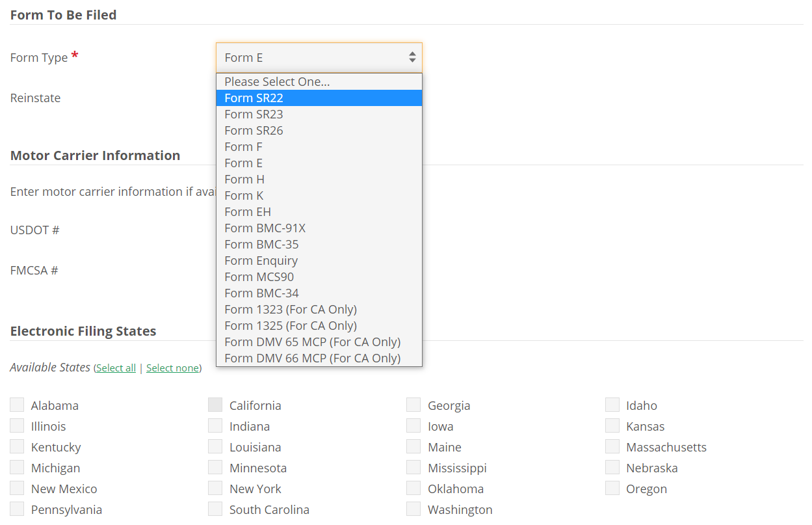Click the Form Type stepper arrows icon
Image resolution: width=812 pixels, height=525 pixels.
pos(412,57)
